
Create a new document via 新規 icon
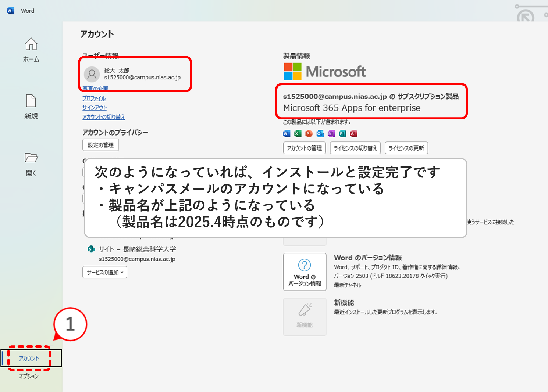pos(31,101)
